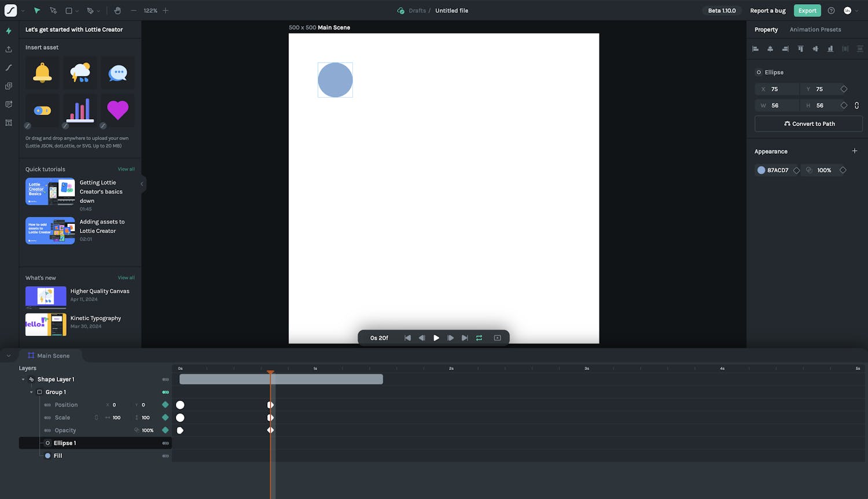Screen dimensions: 868x499
Task: Toggle Position keyframe in timeline layers
Action: coord(165,405)
